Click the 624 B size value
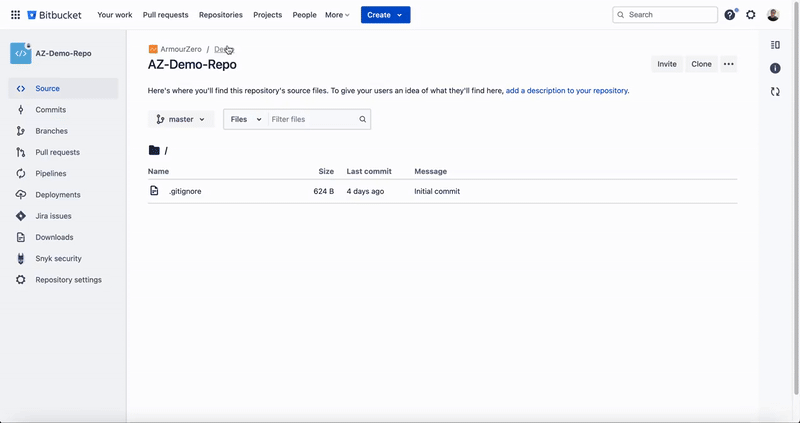Screen dimensions: 800x423 point(324,191)
